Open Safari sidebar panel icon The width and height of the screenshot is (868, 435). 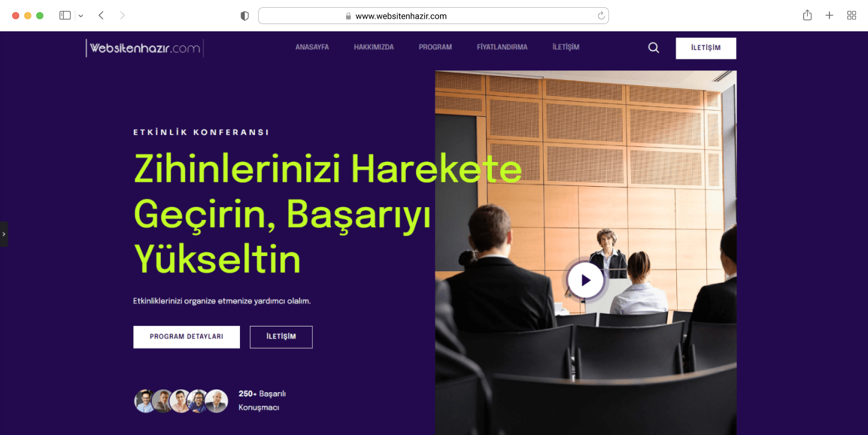(65, 16)
